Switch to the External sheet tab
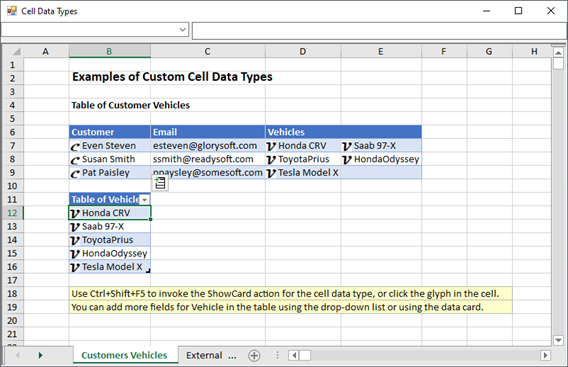This screenshot has height=367, width=568. 211,355
